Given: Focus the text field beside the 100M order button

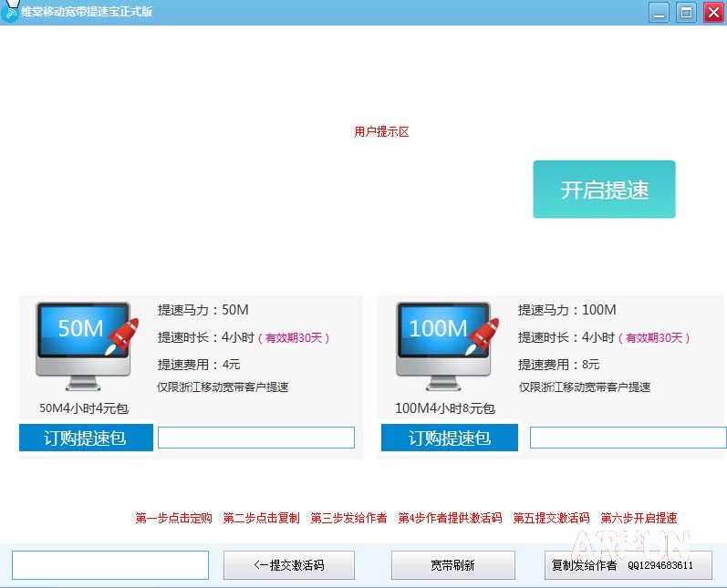Looking at the screenshot, I should (x=628, y=438).
